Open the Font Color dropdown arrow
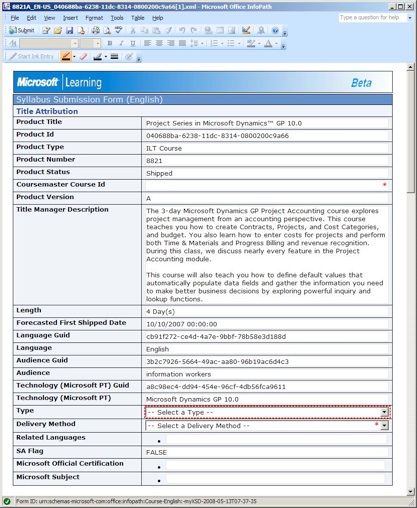 [276, 44]
